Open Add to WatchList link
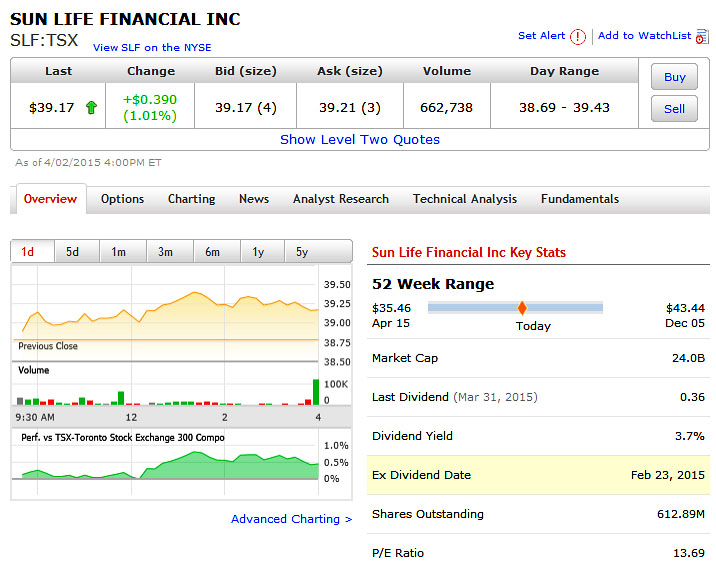This screenshot has width=716, height=571. tap(644, 36)
